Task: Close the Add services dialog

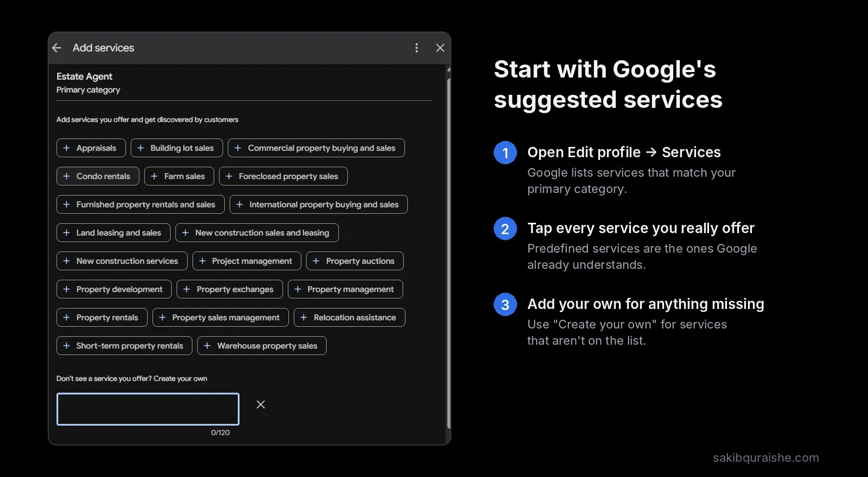Action: pyautogui.click(x=440, y=48)
